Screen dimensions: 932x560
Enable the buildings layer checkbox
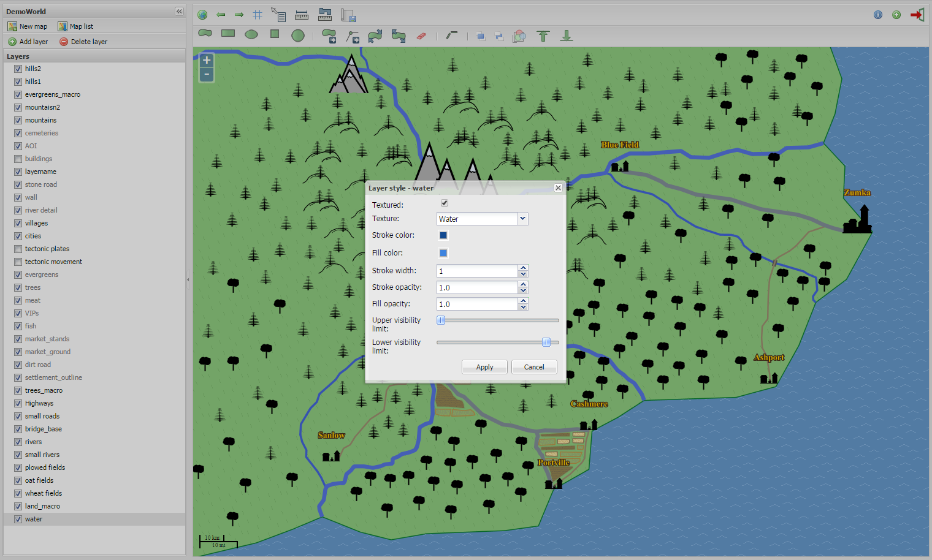pos(18,159)
